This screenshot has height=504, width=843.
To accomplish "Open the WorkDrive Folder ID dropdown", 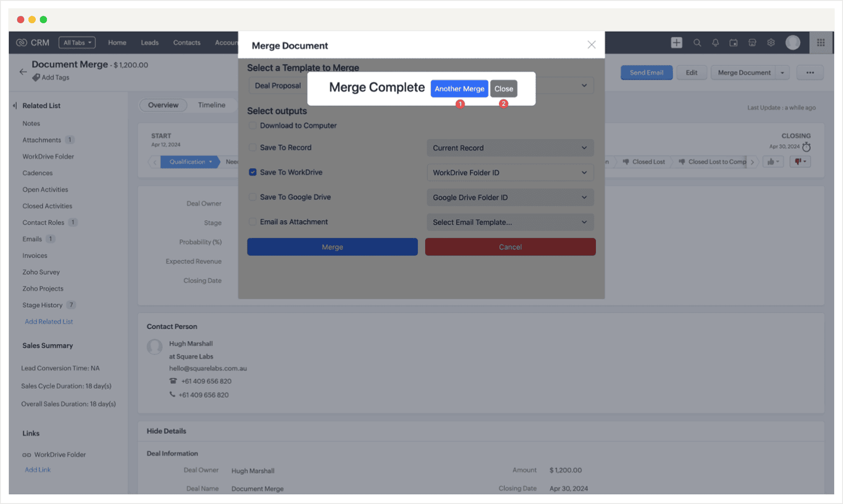I will pyautogui.click(x=510, y=173).
